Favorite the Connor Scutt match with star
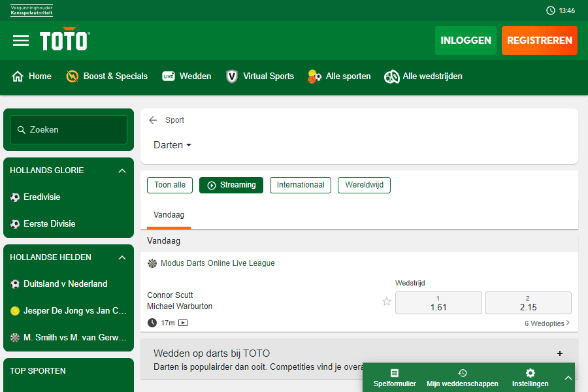 click(387, 301)
